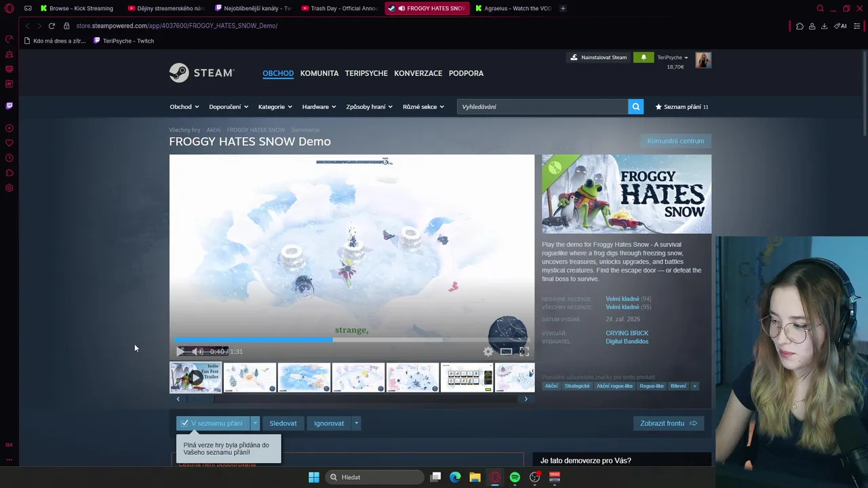Expand the Ignorovat dropdown arrow
The height and width of the screenshot is (488, 868).
point(356,423)
